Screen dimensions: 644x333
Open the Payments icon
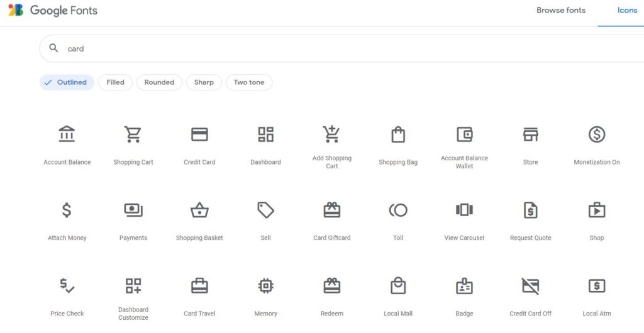(x=133, y=210)
